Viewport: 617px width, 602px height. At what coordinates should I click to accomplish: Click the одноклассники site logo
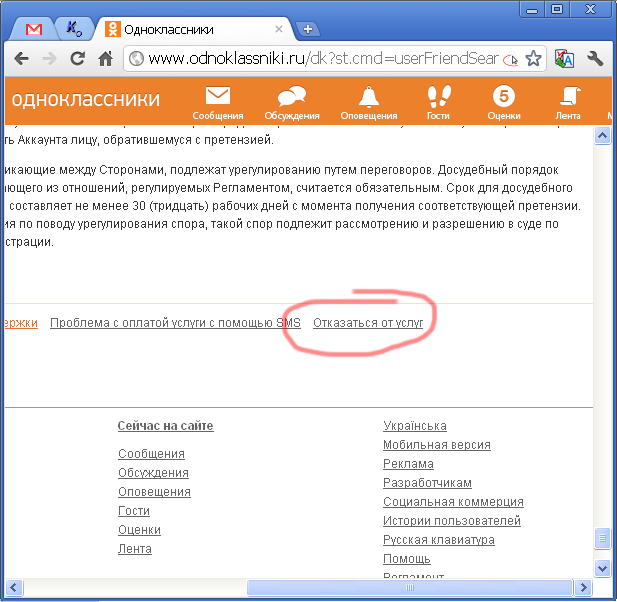pyautogui.click(x=86, y=99)
